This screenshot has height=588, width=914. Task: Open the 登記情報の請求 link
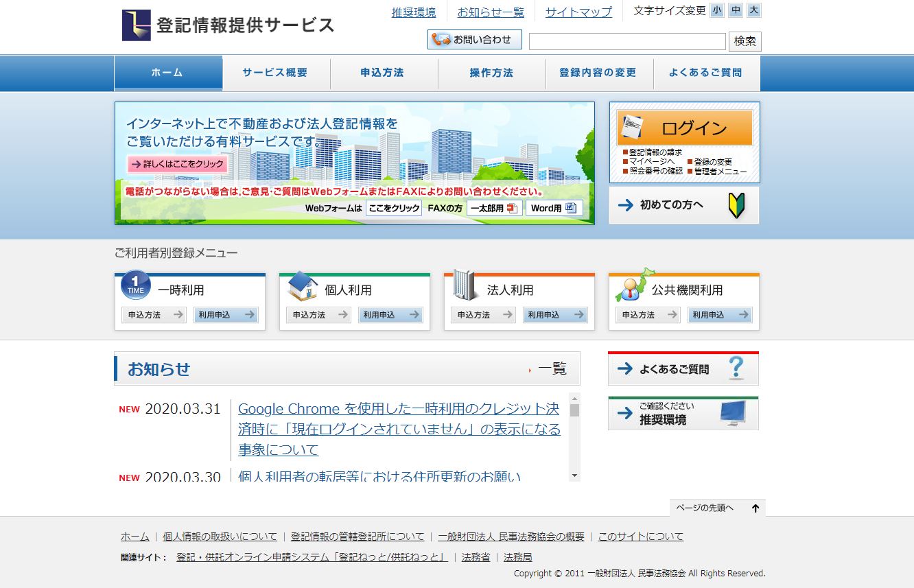pyautogui.click(x=653, y=152)
